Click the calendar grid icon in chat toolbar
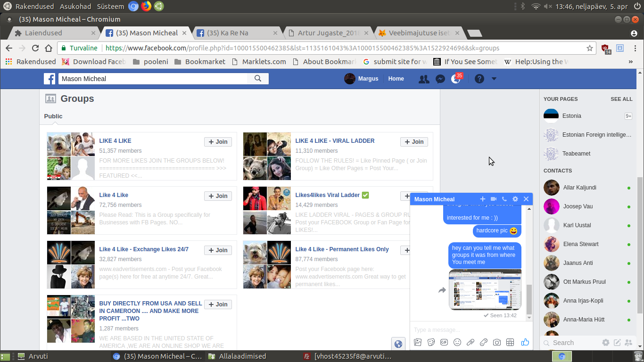 point(510,343)
